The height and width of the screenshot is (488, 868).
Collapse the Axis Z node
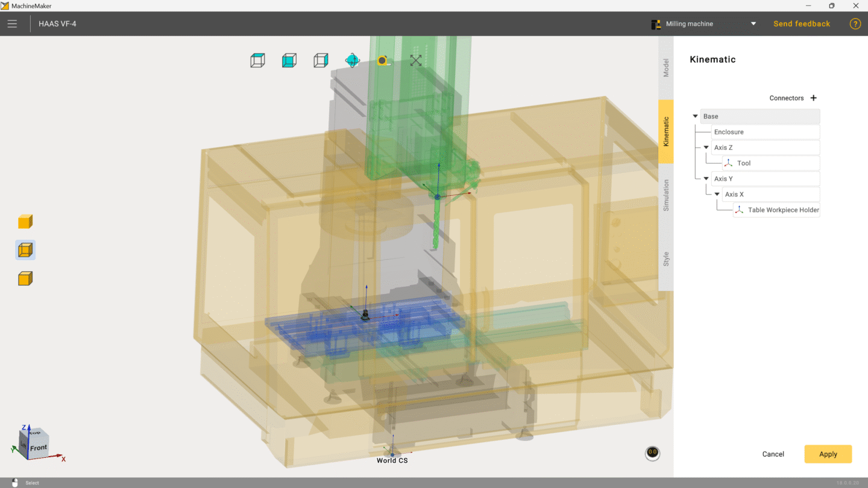pyautogui.click(x=705, y=147)
